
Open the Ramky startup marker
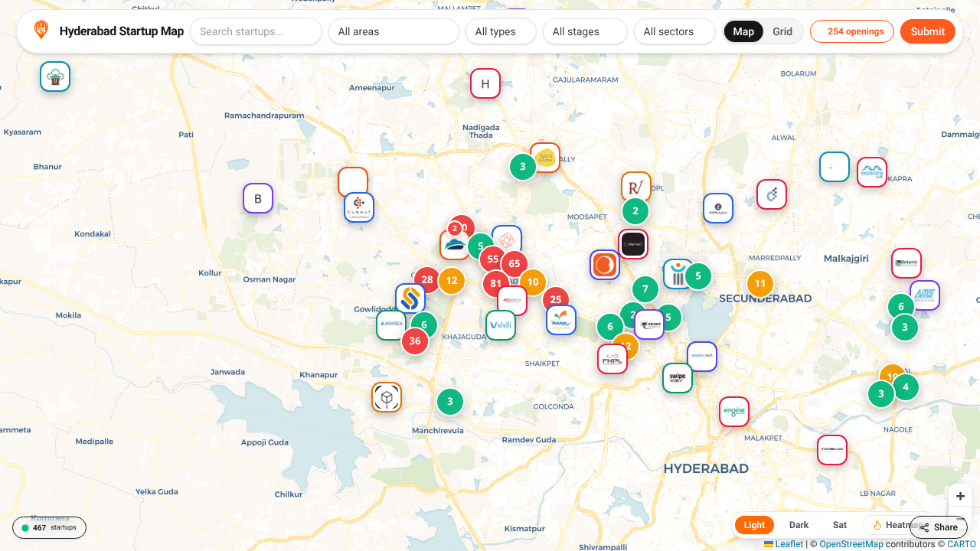click(x=561, y=320)
